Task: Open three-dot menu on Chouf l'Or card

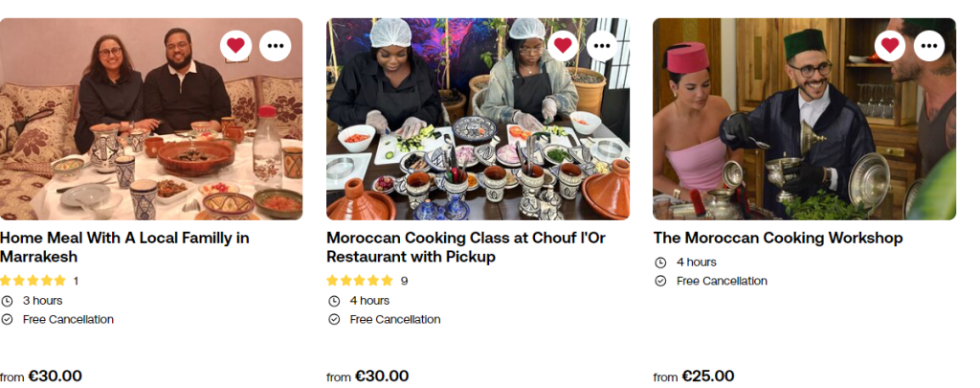Action: (x=602, y=45)
